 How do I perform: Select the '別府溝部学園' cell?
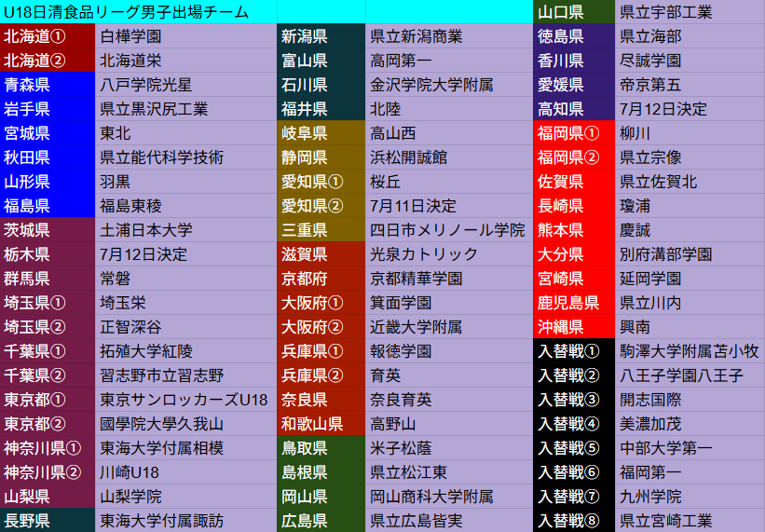coord(690,254)
